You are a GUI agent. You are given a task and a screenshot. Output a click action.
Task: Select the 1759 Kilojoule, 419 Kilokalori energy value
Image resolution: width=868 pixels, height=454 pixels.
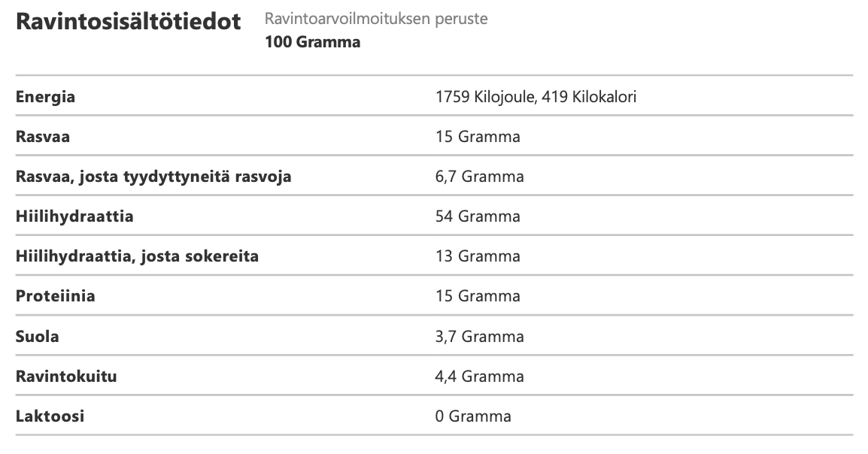(538, 97)
